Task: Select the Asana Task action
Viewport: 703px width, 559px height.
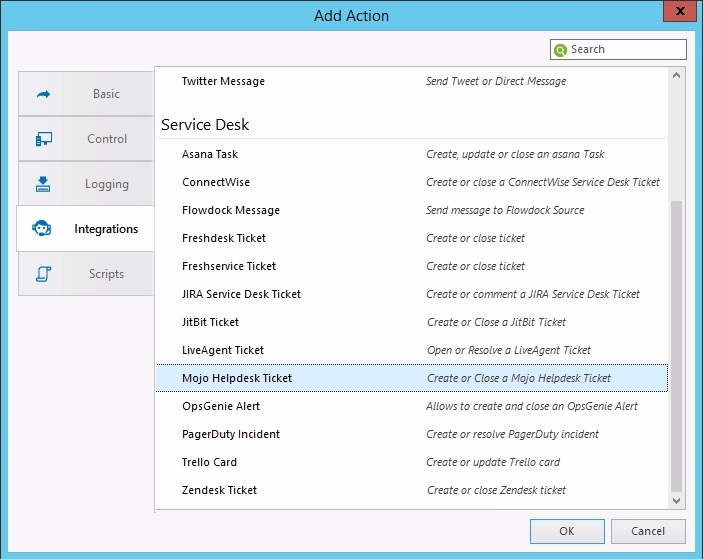Action: tap(412, 154)
